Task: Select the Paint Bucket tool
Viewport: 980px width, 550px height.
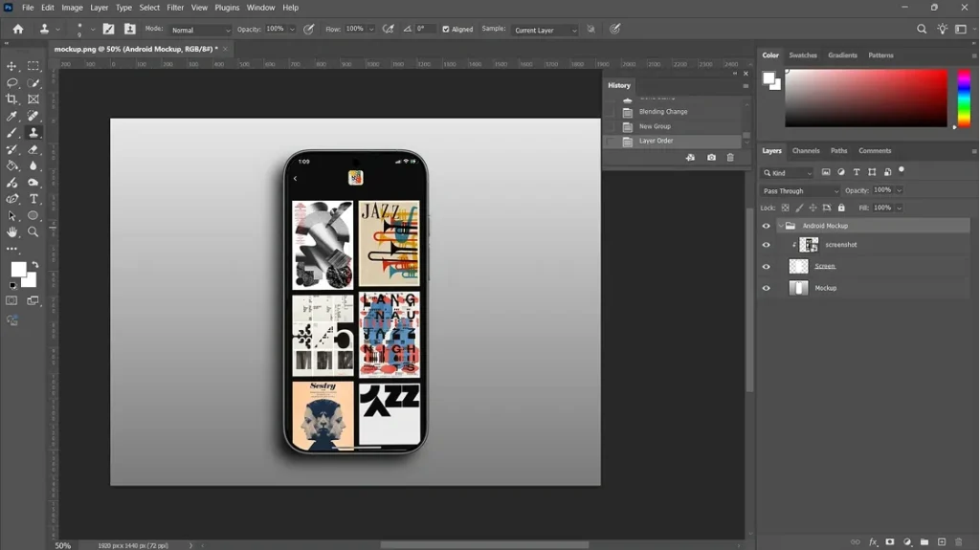Action: tap(11, 165)
